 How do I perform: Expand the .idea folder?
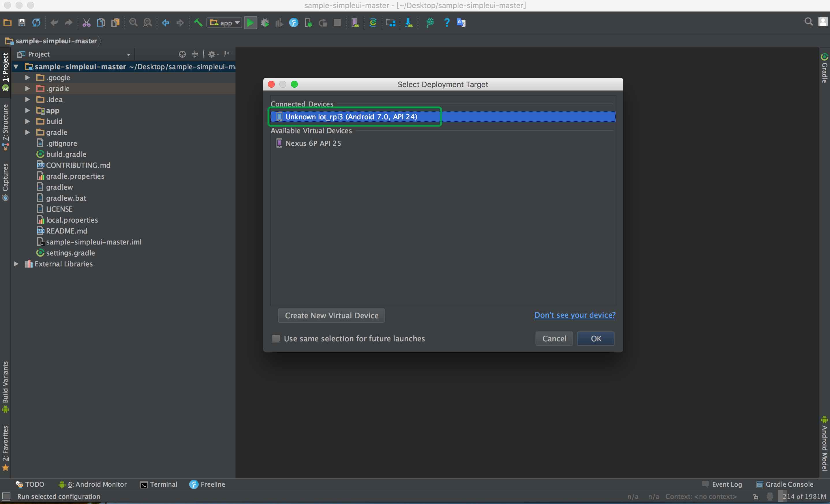[x=28, y=99]
